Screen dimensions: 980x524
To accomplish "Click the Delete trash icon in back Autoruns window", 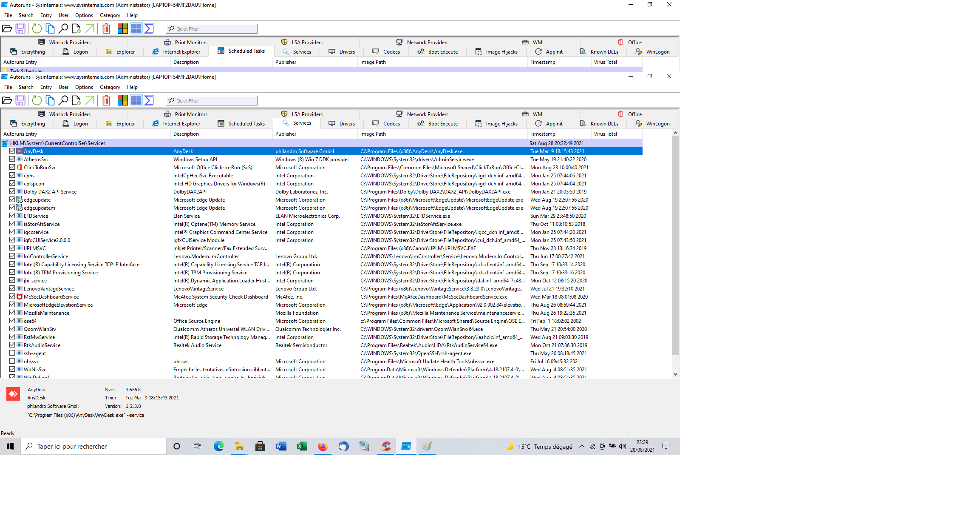I will point(106,28).
